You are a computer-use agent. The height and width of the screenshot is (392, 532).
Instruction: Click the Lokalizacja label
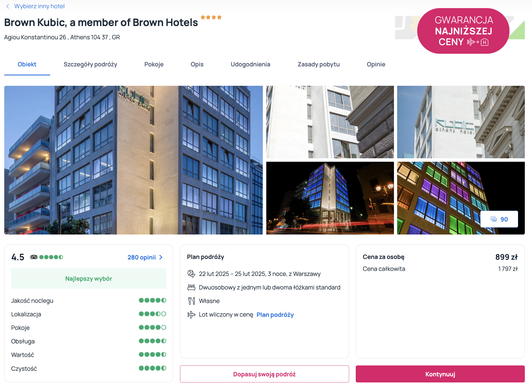click(x=26, y=314)
